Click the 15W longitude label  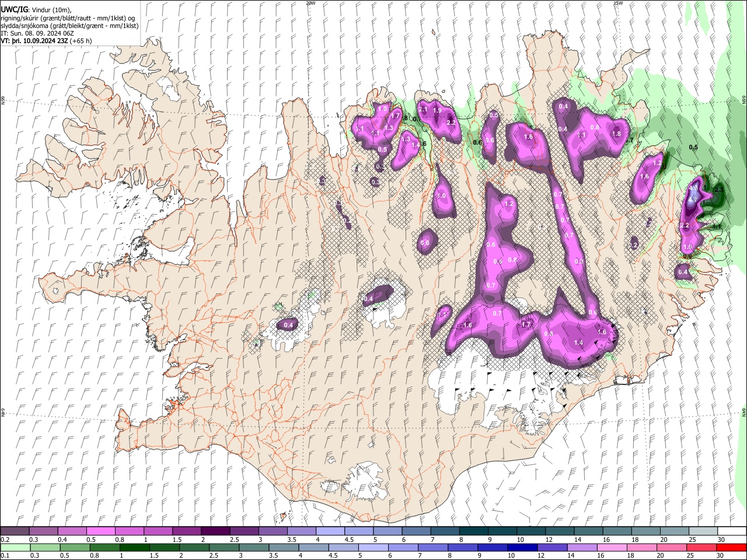(x=618, y=3)
